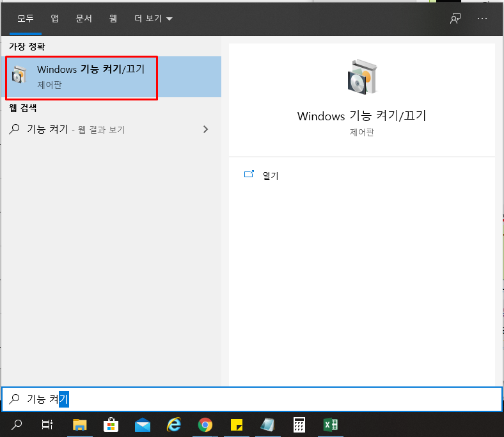This screenshot has height=437, width=504.
Task: Switch to the 문서 tab
Action: point(84,19)
